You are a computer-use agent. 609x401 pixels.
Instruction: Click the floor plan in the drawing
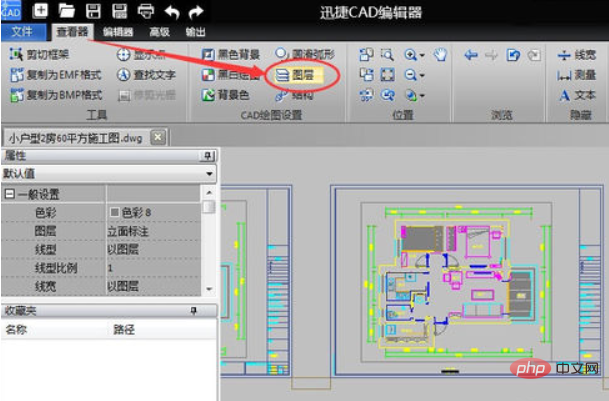[456, 284]
